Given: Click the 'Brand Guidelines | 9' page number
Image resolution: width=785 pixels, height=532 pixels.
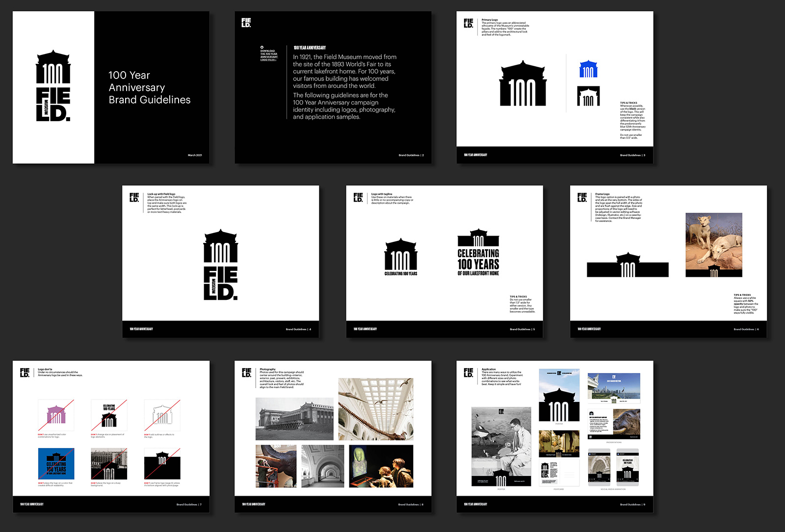Looking at the screenshot, I should 632,505.
